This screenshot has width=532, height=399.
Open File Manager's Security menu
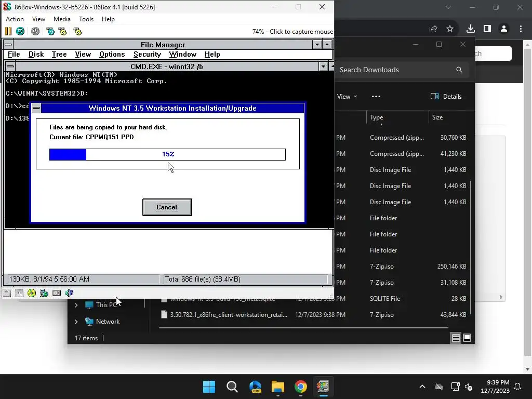147,54
